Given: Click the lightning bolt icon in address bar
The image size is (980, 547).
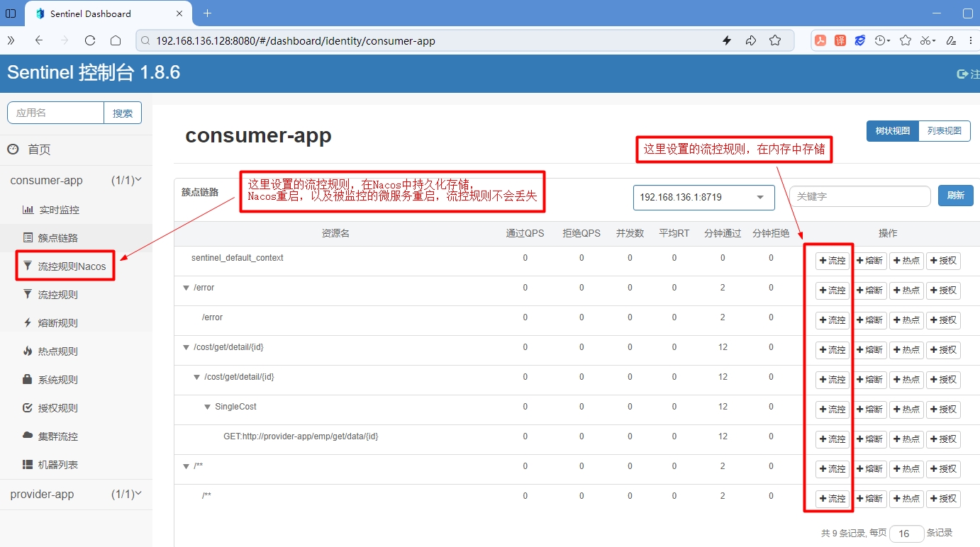Looking at the screenshot, I should [x=727, y=40].
